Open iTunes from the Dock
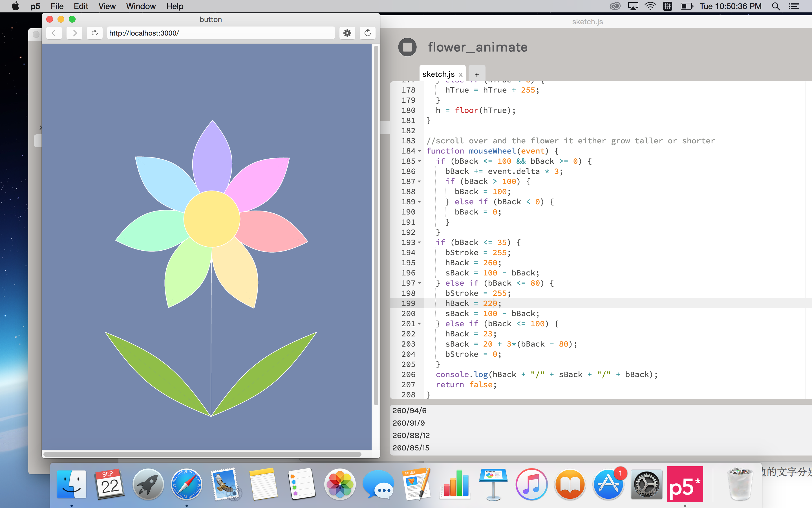 531,484
